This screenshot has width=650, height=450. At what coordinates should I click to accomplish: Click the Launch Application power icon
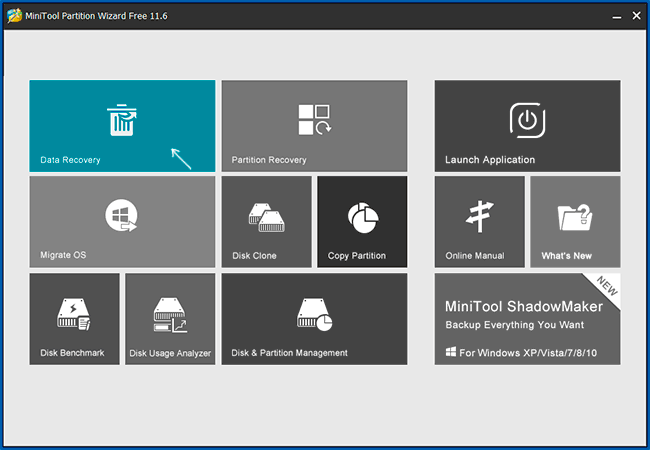click(527, 120)
